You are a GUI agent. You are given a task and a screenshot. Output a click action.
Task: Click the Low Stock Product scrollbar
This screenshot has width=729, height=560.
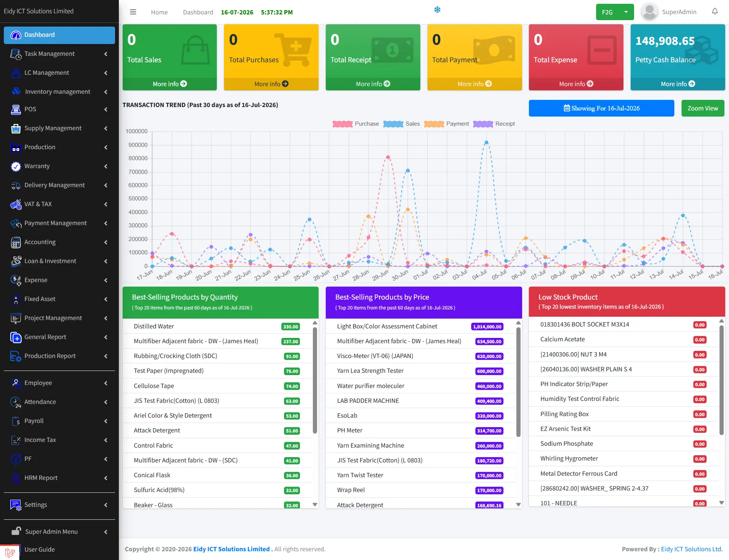point(721,380)
